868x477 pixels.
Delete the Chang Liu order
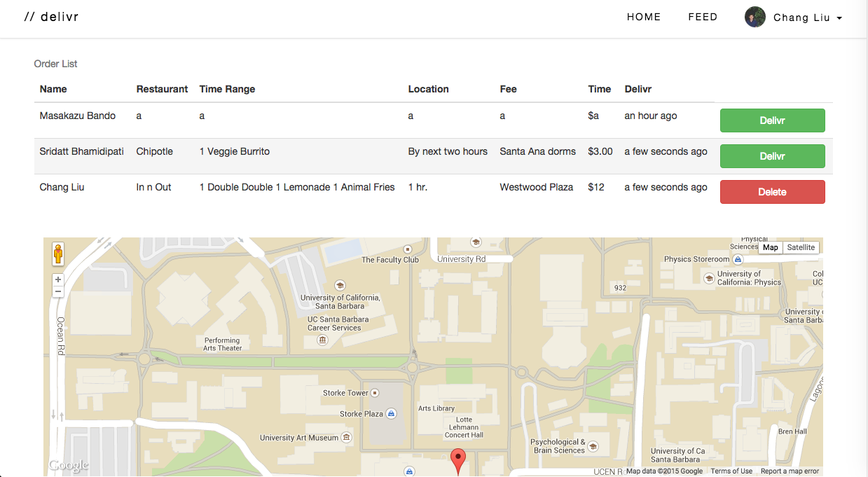pyautogui.click(x=772, y=192)
